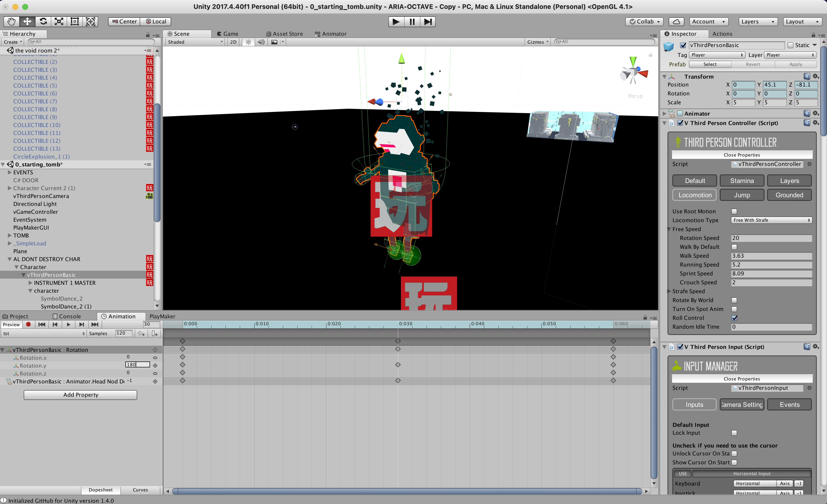Open the Layers dropdown
827x504 pixels.
tap(758, 21)
